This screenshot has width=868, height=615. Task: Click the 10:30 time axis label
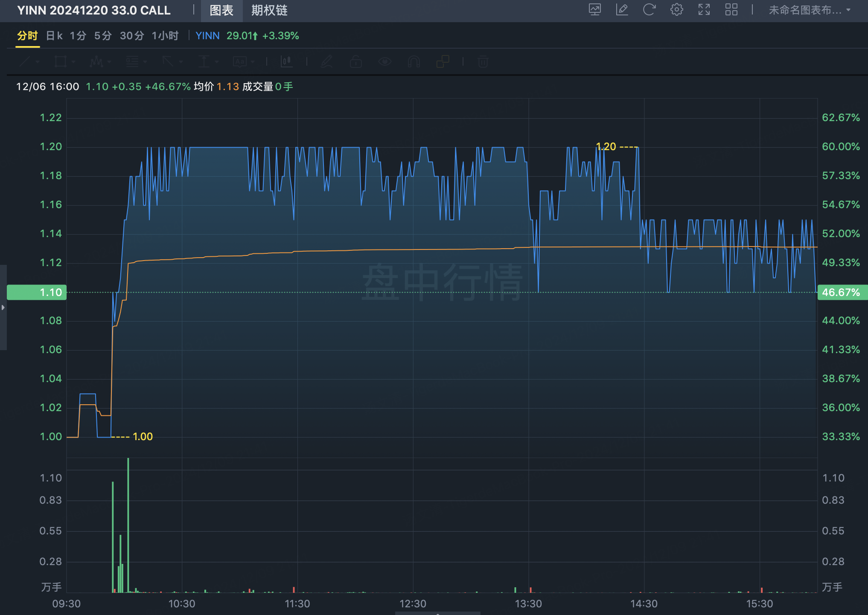[182, 603]
